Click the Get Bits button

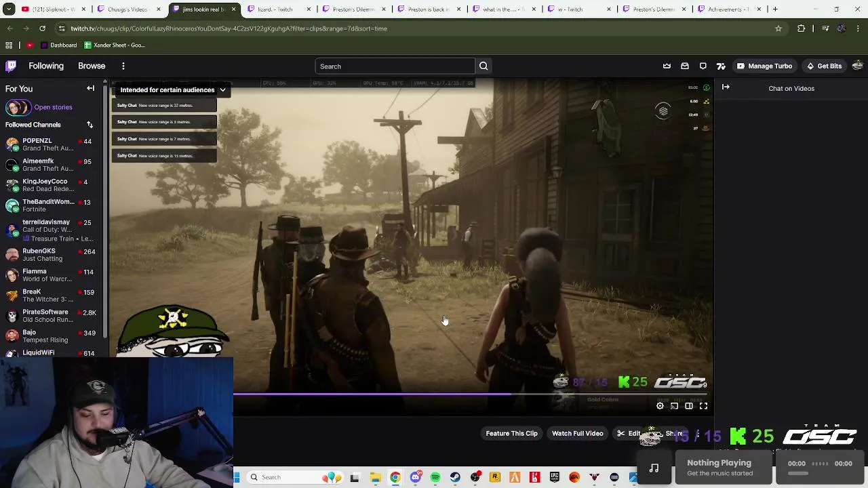click(x=824, y=66)
